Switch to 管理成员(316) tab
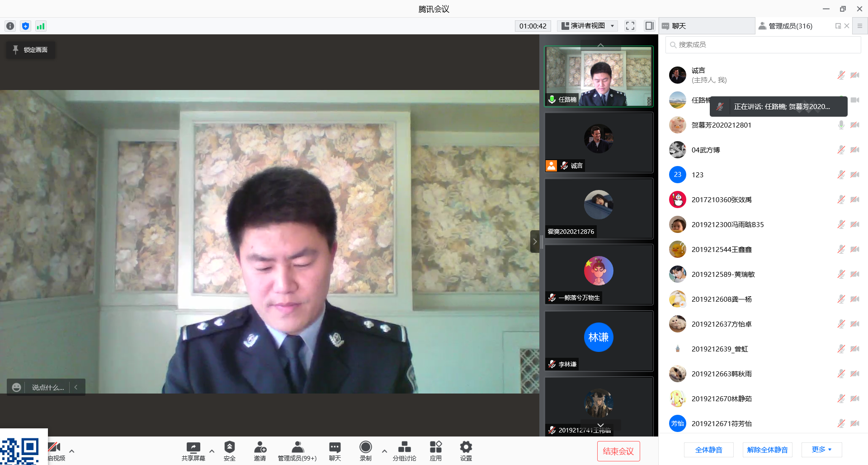The image size is (868, 465). (791, 26)
